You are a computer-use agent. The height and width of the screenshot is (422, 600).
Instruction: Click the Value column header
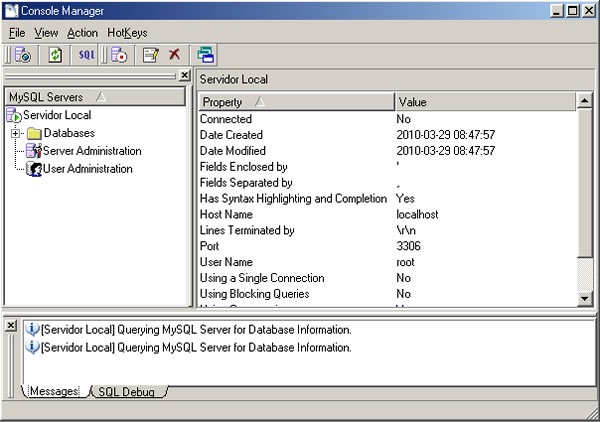[485, 102]
